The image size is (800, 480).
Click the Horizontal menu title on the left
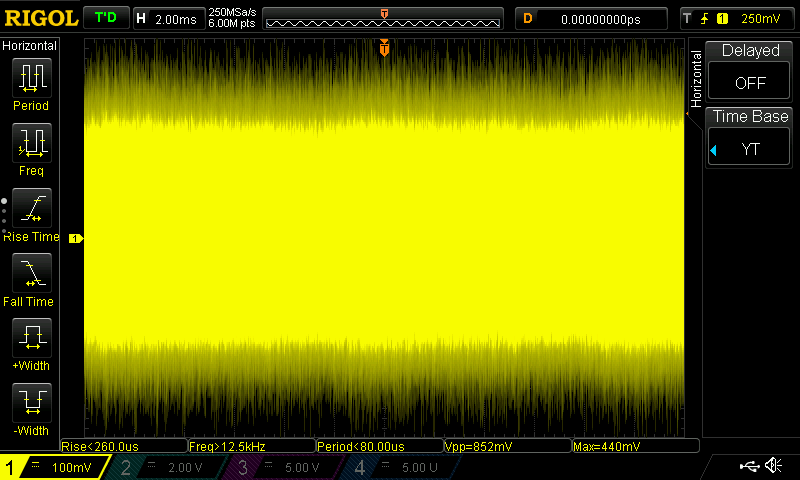tap(30, 45)
